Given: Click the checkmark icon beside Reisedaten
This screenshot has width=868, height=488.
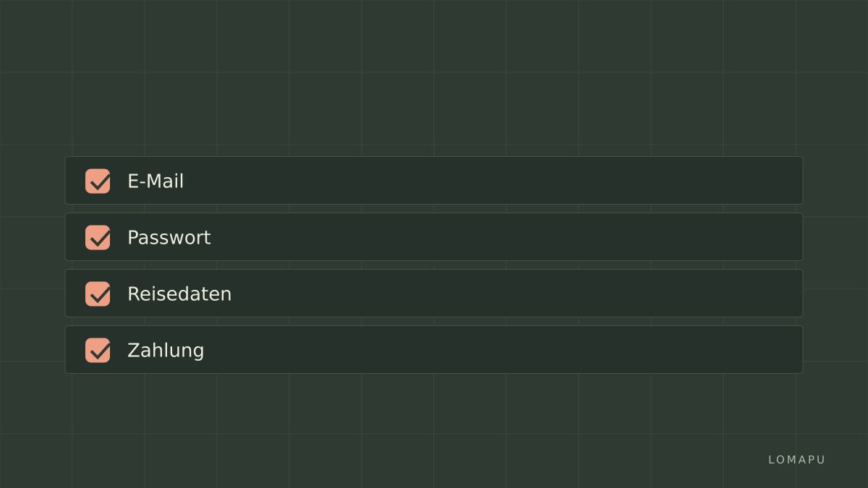Looking at the screenshot, I should point(100,293).
